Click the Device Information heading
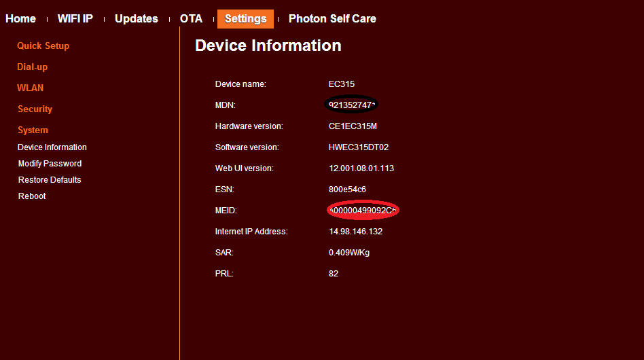644x360 pixels. [268, 46]
